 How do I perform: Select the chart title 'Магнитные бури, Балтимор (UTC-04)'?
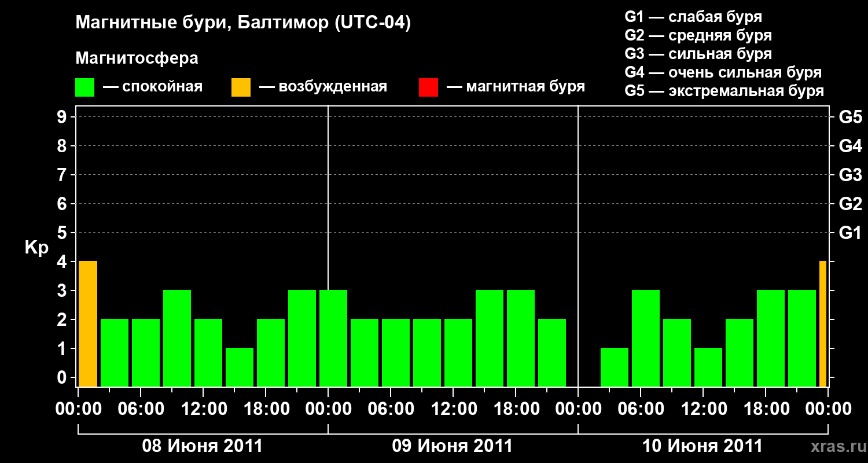[243, 24]
